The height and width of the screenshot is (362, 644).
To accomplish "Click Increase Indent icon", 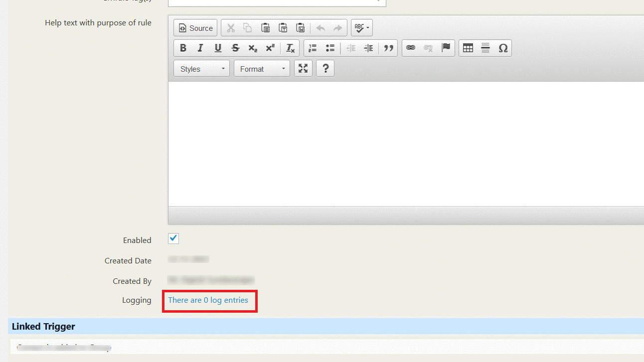I will [368, 48].
